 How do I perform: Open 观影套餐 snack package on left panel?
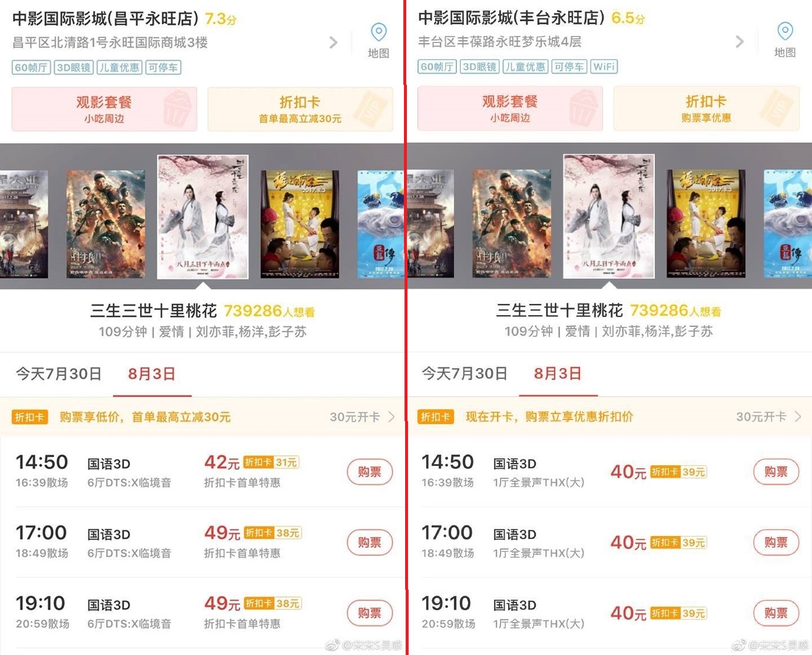click(x=104, y=109)
